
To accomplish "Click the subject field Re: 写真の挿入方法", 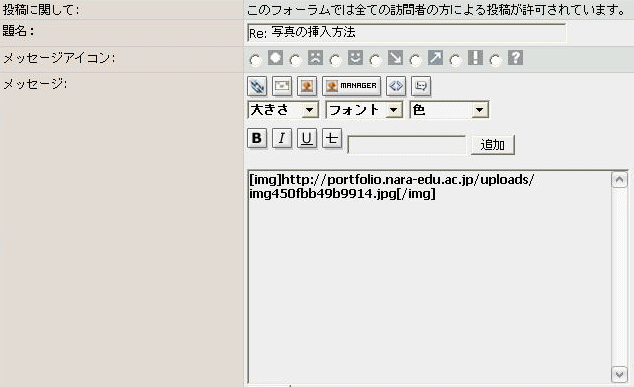I will click(406, 33).
